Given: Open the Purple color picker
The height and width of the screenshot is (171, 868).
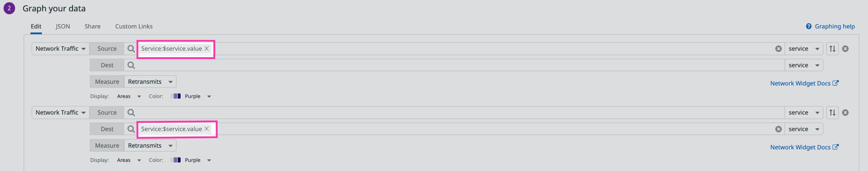Looking at the screenshot, I should (192, 96).
